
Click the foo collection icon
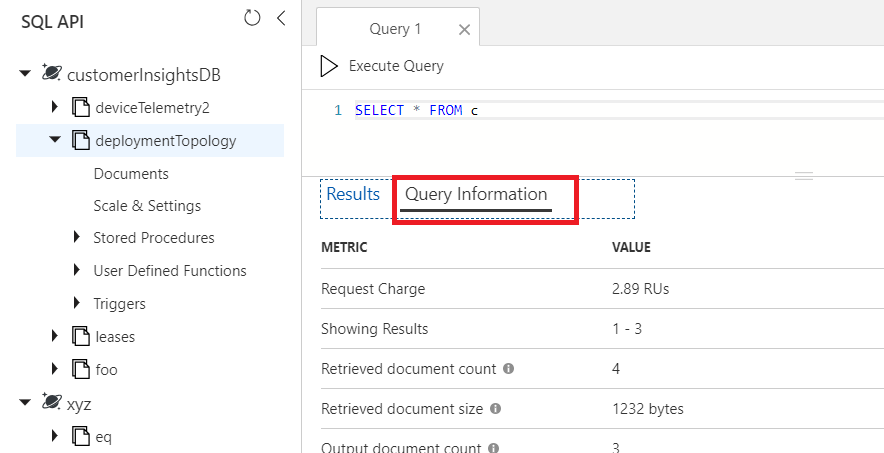(x=81, y=369)
